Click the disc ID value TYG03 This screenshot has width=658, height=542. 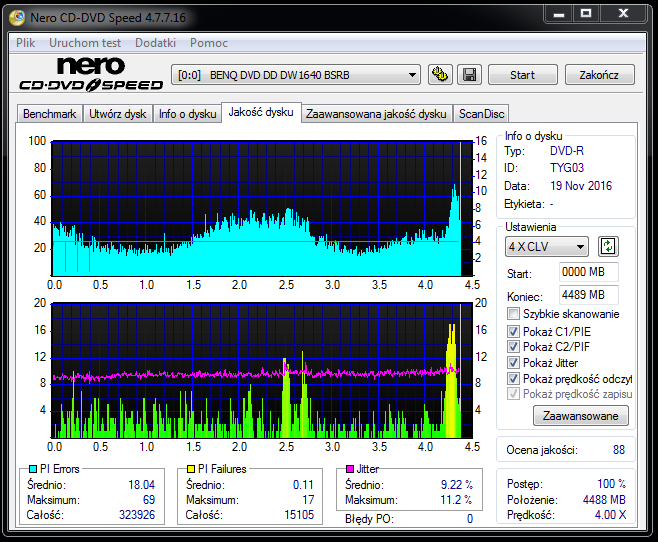pyautogui.click(x=567, y=168)
